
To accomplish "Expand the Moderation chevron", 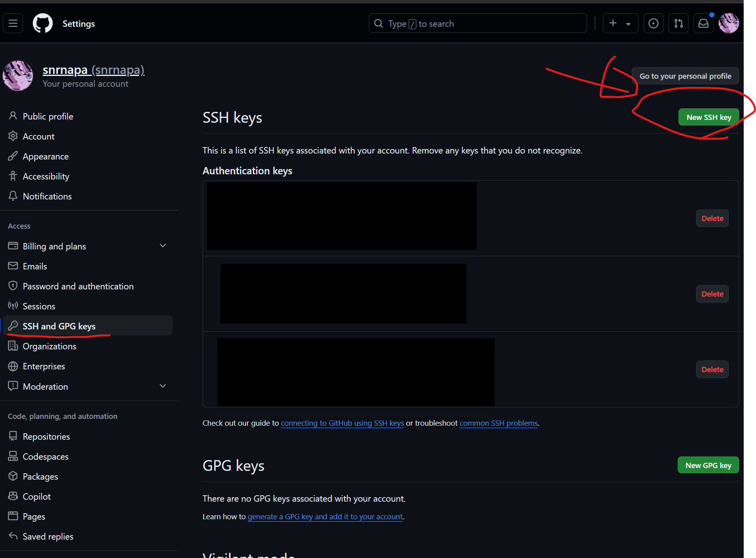I will tap(163, 386).
